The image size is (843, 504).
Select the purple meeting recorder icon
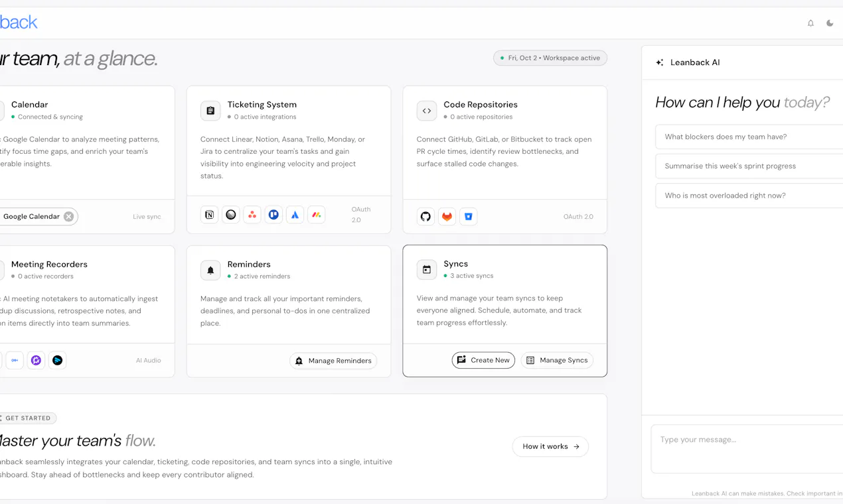click(x=37, y=361)
